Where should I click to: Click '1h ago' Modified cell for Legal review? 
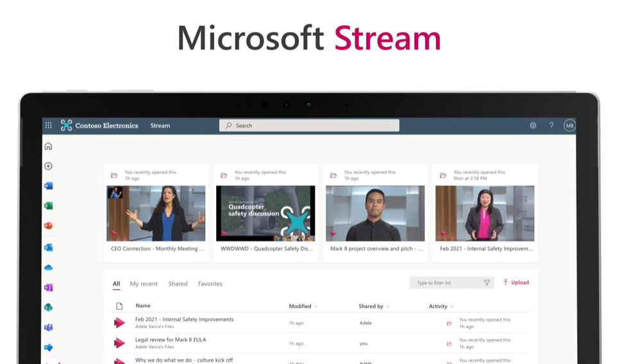click(296, 343)
